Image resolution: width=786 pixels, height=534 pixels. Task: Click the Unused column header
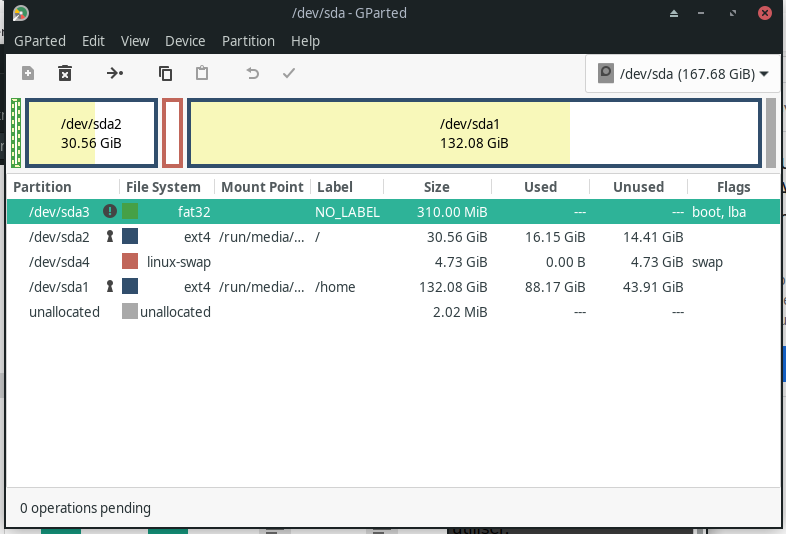[638, 187]
